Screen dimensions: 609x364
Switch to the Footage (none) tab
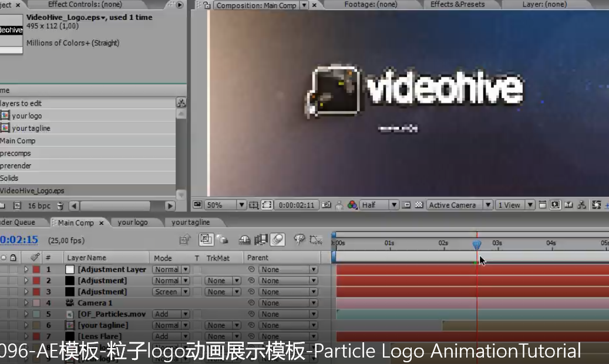tap(371, 4)
